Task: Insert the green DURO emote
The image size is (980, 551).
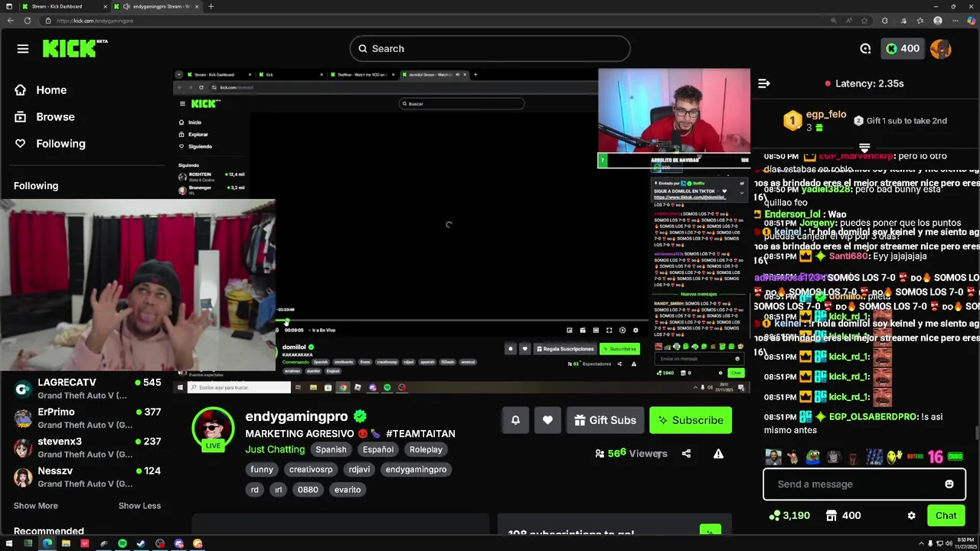Action: pyautogui.click(x=955, y=457)
